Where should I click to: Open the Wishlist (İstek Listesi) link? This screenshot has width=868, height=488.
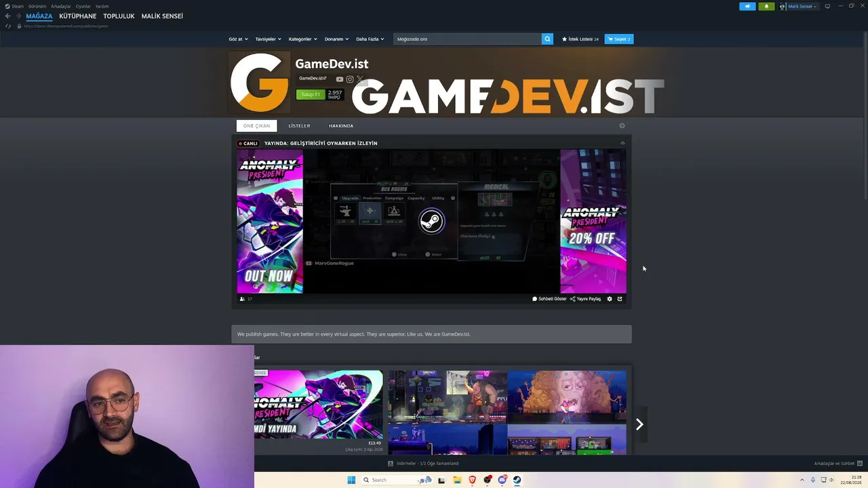tap(580, 39)
